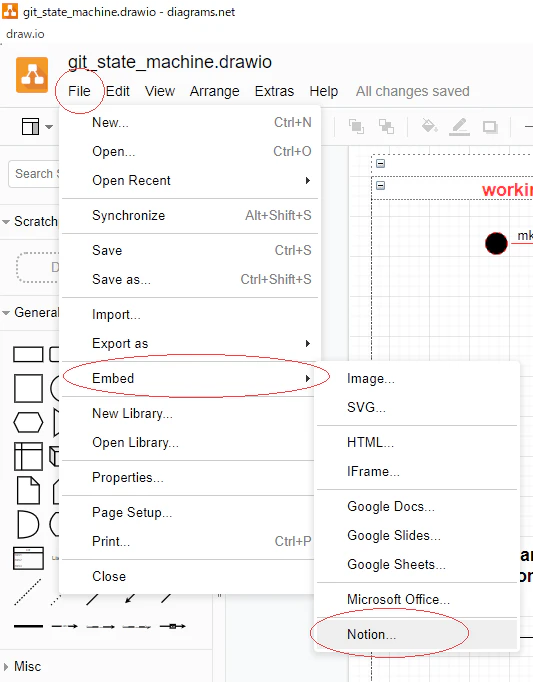
Task: Choose Print... menu entry
Action: (x=188, y=542)
